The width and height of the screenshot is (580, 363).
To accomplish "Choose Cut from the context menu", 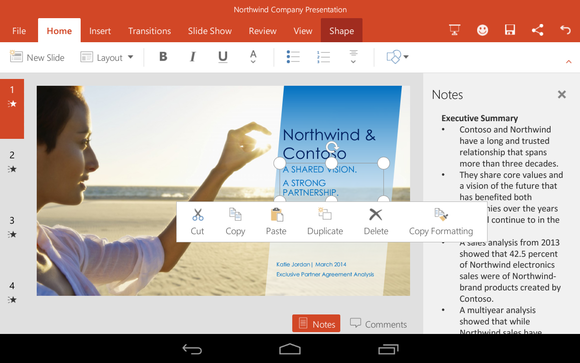I will pos(198,222).
